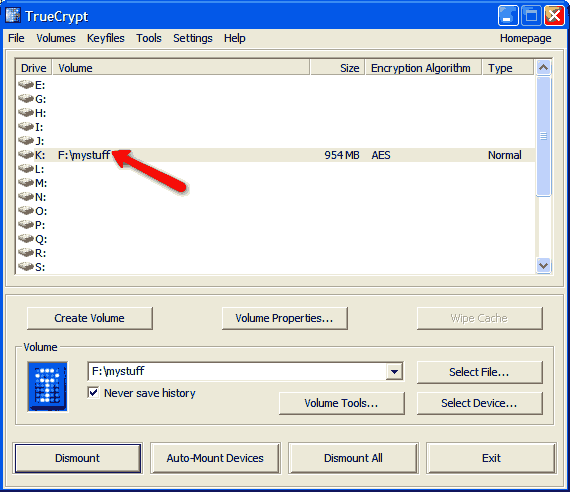Click the drive list scrollbar thumb
Image resolution: width=570 pixels, height=492 pixels.
pos(543,136)
